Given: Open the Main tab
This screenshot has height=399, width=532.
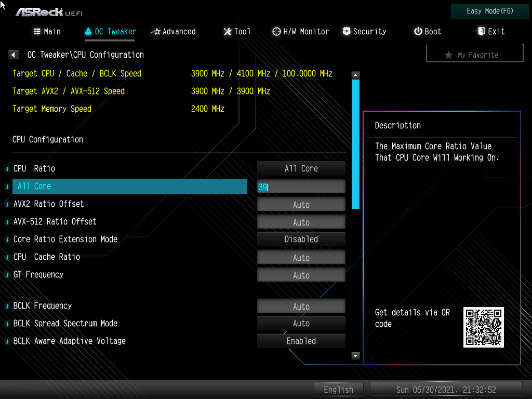Looking at the screenshot, I should point(47,32).
